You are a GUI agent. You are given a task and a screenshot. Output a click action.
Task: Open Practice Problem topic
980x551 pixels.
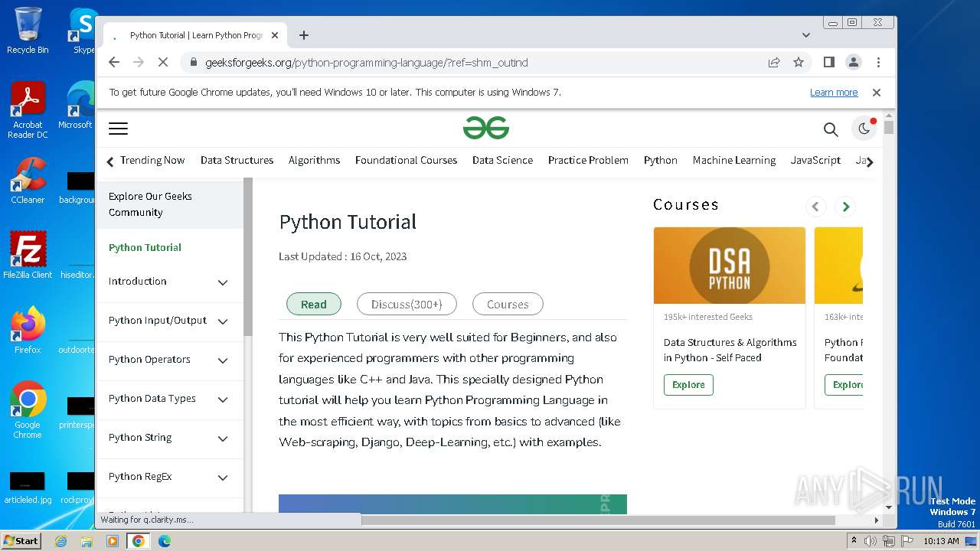coord(588,160)
